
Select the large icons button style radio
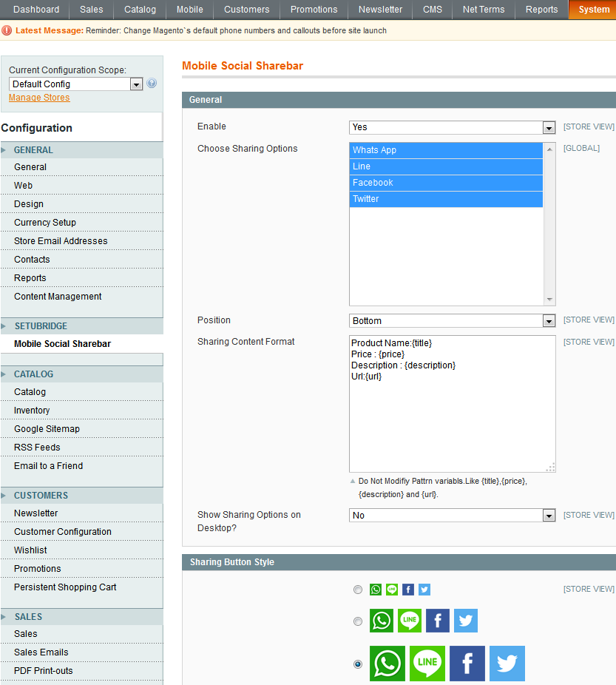(358, 664)
